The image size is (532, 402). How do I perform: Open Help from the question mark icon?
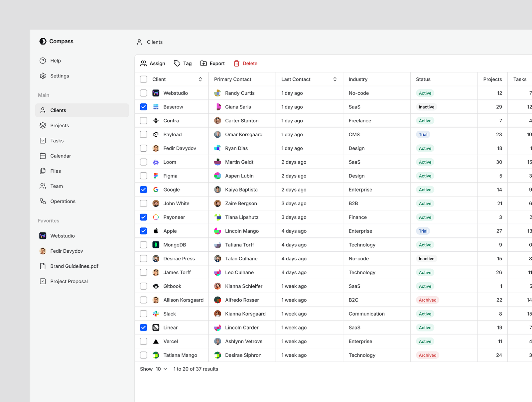point(43,61)
